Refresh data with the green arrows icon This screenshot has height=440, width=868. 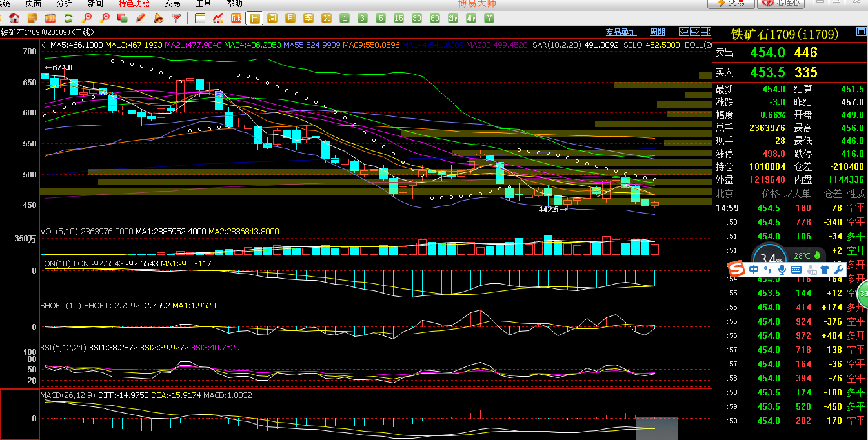(68, 18)
